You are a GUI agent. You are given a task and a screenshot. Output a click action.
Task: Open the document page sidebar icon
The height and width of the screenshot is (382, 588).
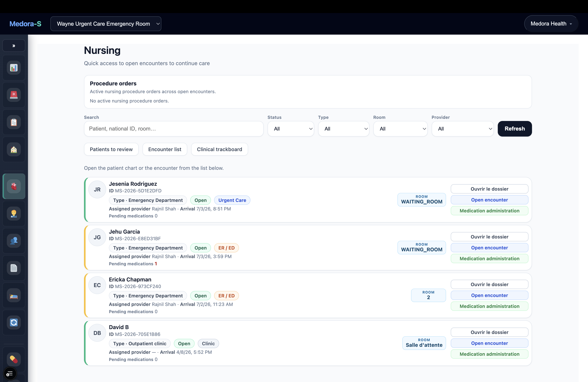coord(14,268)
